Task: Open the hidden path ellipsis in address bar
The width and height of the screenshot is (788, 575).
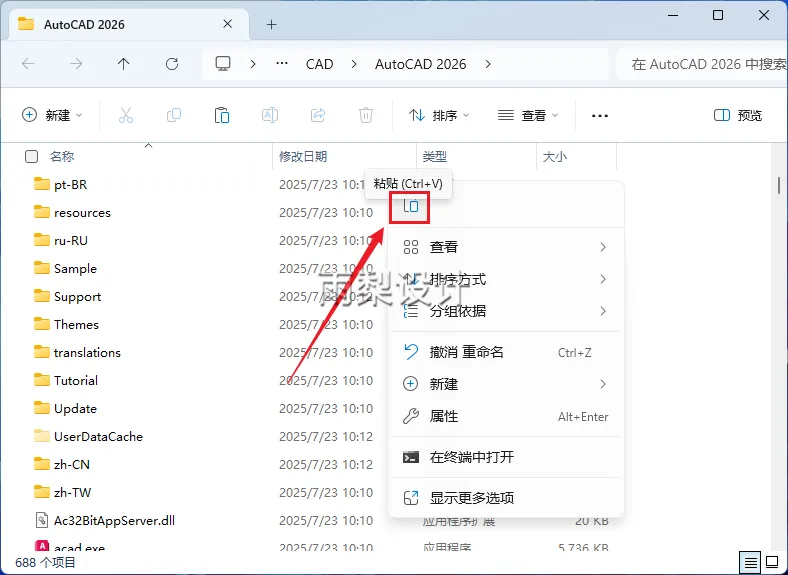Action: (x=282, y=63)
